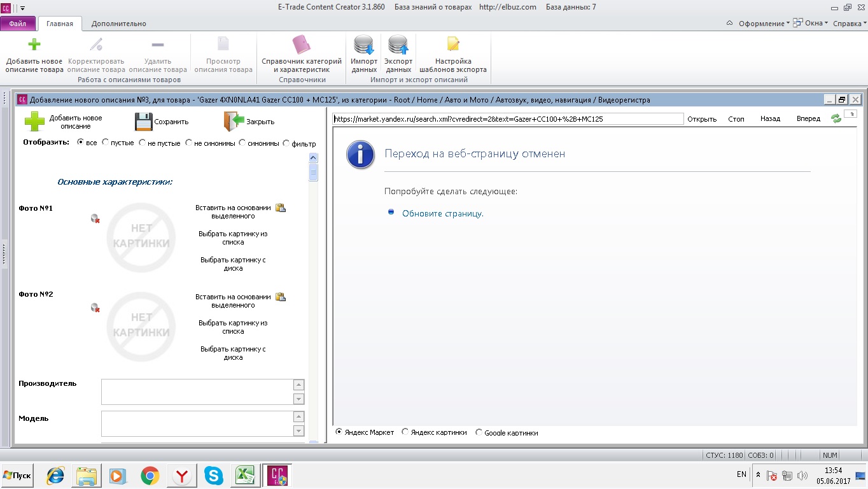The height and width of the screenshot is (489, 868).
Task: Click the Модель text field
Action: click(x=197, y=423)
